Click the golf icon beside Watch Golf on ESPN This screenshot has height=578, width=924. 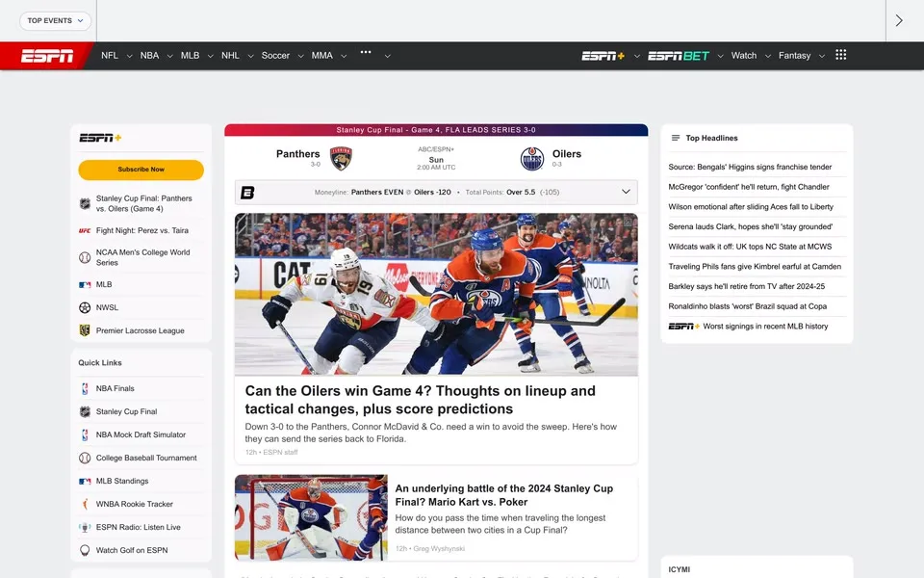85,550
